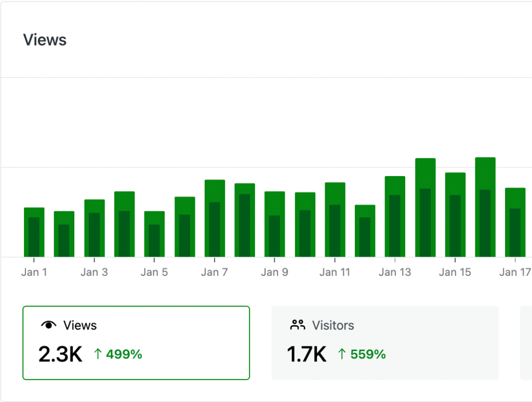Image resolution: width=532 pixels, height=402 pixels.
Task: Click the Jan 1 bar in chart
Action: coord(34,232)
